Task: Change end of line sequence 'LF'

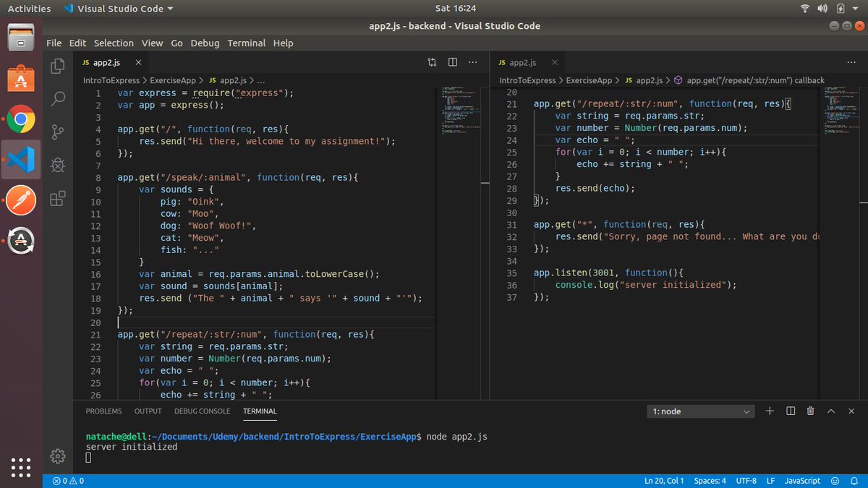Action: 771,481
